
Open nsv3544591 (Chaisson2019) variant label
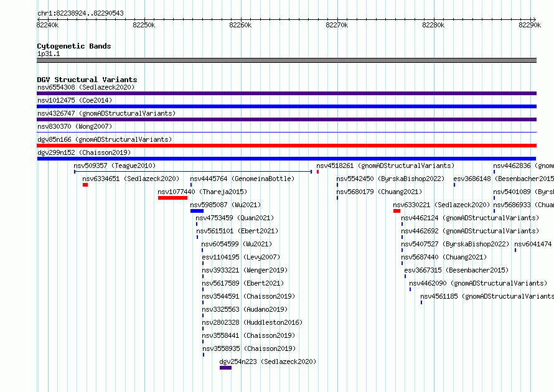tap(248, 296)
